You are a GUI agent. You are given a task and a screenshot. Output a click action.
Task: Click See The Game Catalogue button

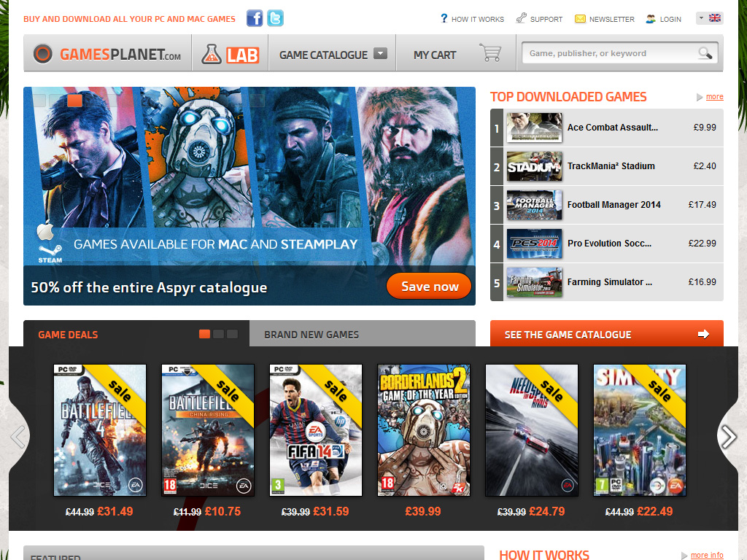606,333
